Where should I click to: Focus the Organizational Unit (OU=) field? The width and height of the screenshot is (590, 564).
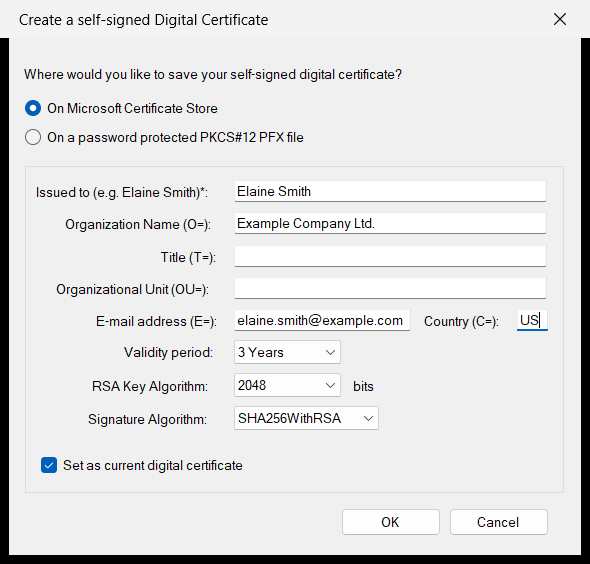[x=390, y=289]
